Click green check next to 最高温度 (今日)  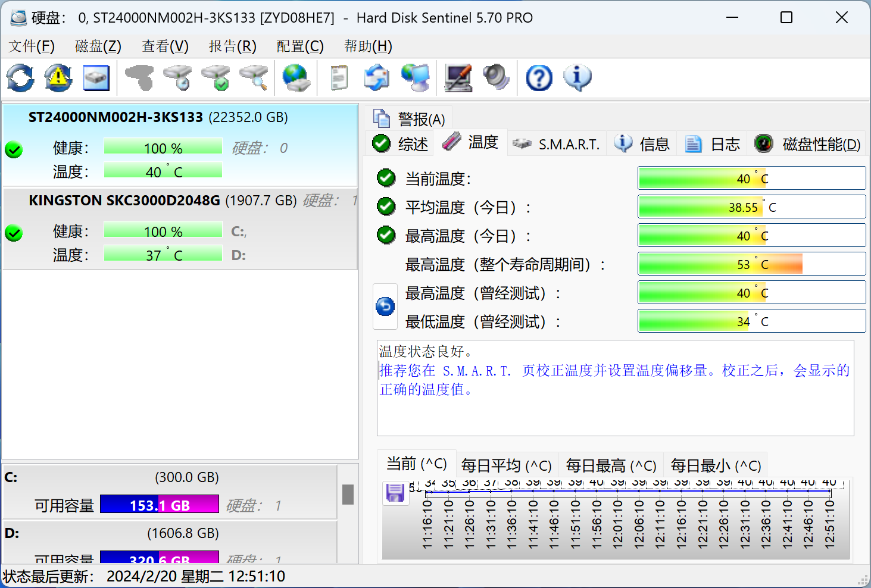[386, 234]
